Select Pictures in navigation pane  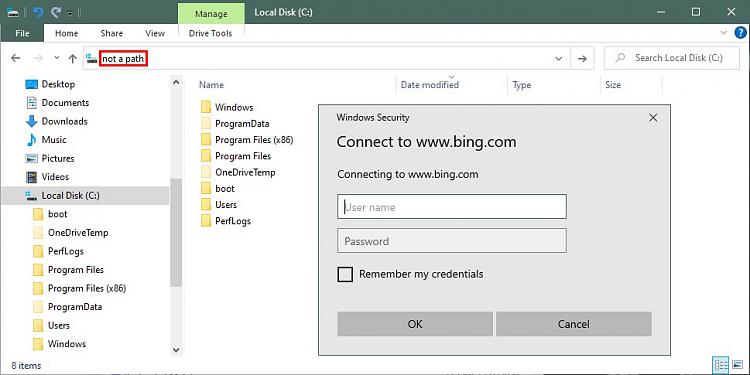[x=58, y=158]
